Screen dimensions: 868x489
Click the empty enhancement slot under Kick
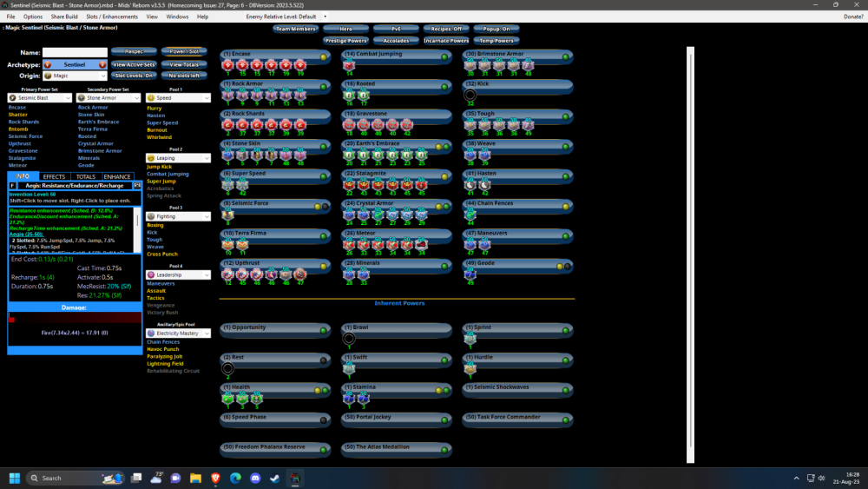(470, 94)
